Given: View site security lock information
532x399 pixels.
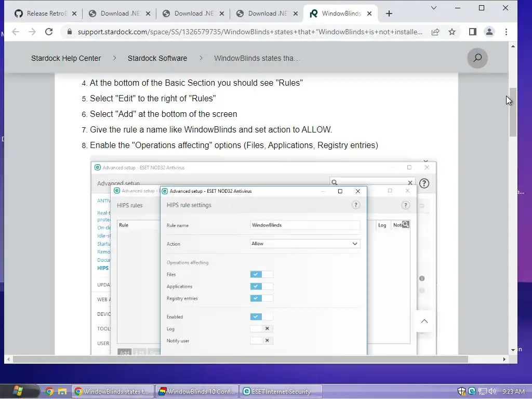Looking at the screenshot, I should tap(70, 32).
